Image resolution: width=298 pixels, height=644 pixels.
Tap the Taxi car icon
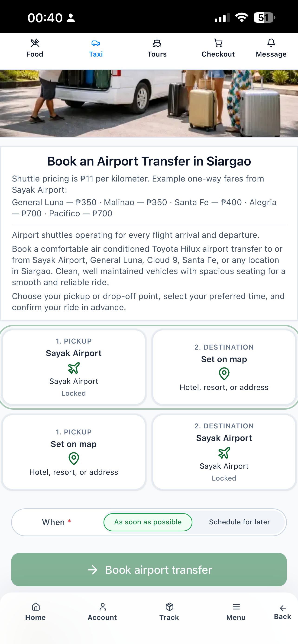[x=96, y=43]
